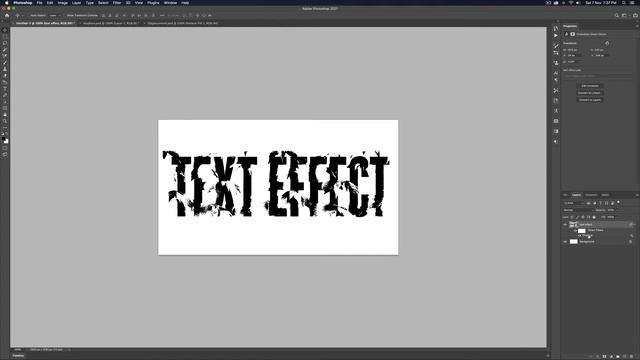
Task: Open the Character panel icon
Action: [556, 73]
